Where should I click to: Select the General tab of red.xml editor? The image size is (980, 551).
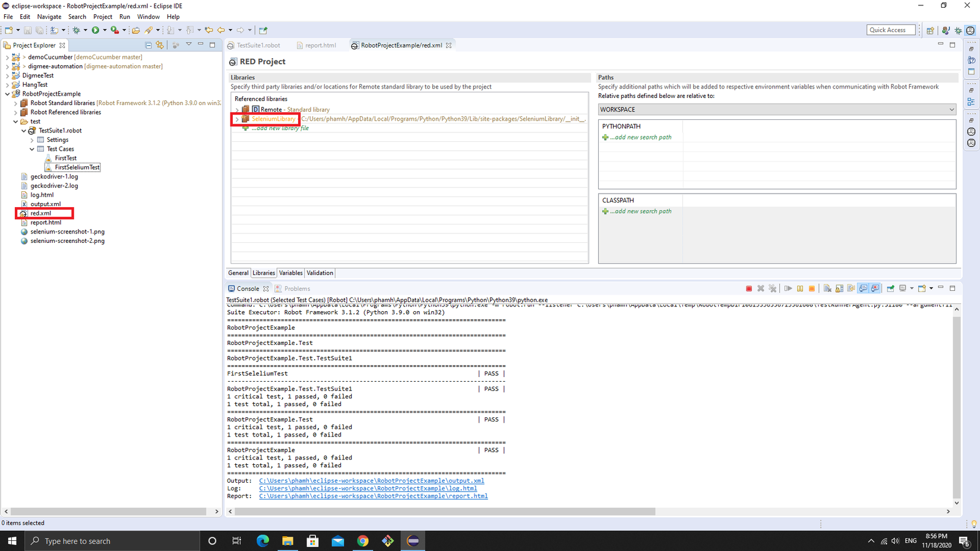[x=238, y=273]
